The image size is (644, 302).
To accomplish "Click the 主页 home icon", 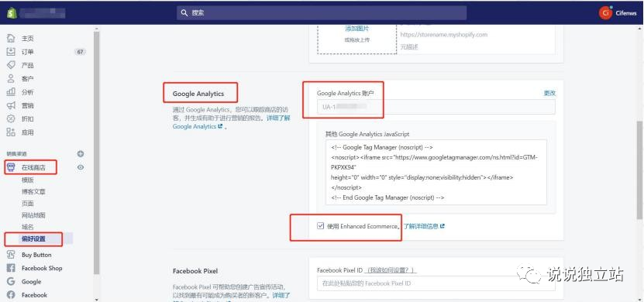I will (x=11, y=38).
